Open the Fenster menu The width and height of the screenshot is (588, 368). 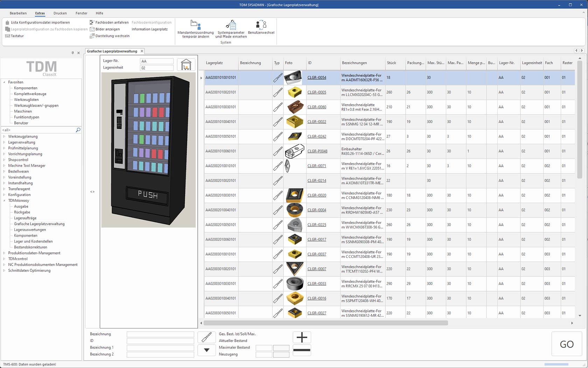point(82,13)
